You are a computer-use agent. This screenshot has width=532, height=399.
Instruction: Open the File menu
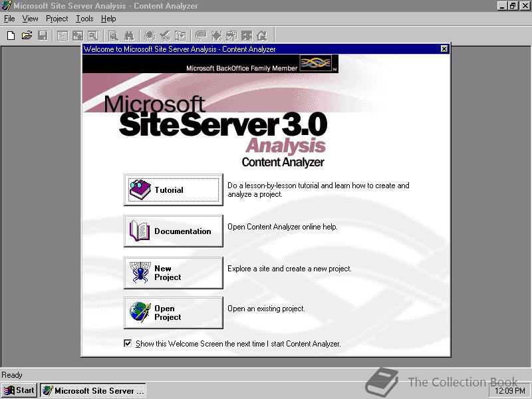(9, 19)
